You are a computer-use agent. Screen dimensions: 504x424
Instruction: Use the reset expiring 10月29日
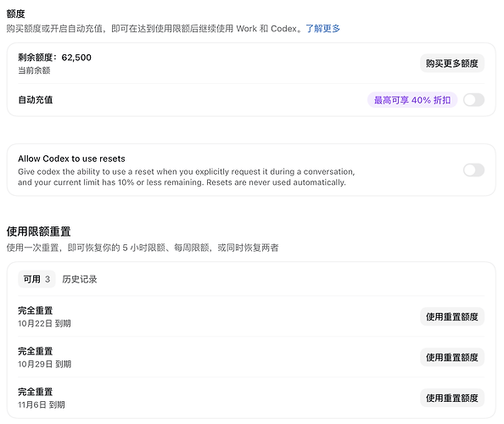(x=452, y=357)
